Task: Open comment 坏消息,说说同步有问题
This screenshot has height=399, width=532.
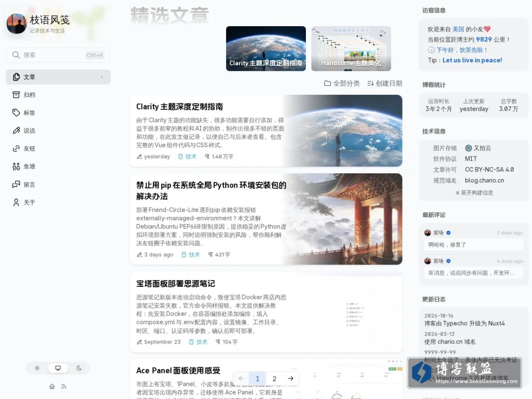Action: click(473, 273)
